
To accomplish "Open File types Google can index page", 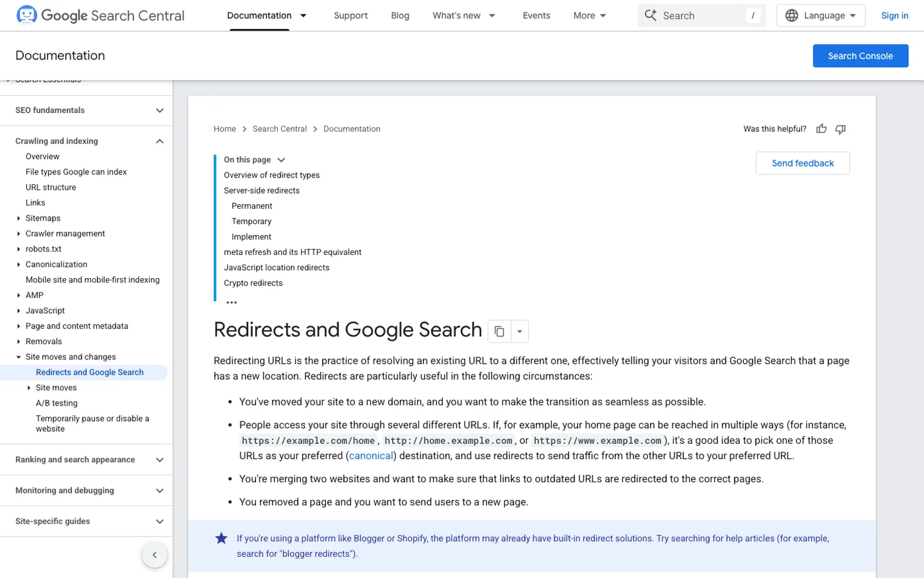I will pyautogui.click(x=76, y=172).
